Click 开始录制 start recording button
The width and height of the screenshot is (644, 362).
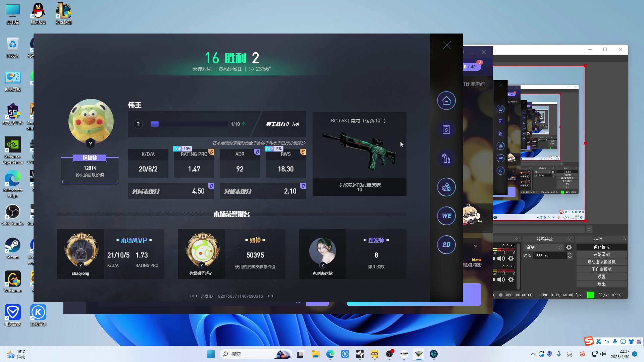coord(601,254)
